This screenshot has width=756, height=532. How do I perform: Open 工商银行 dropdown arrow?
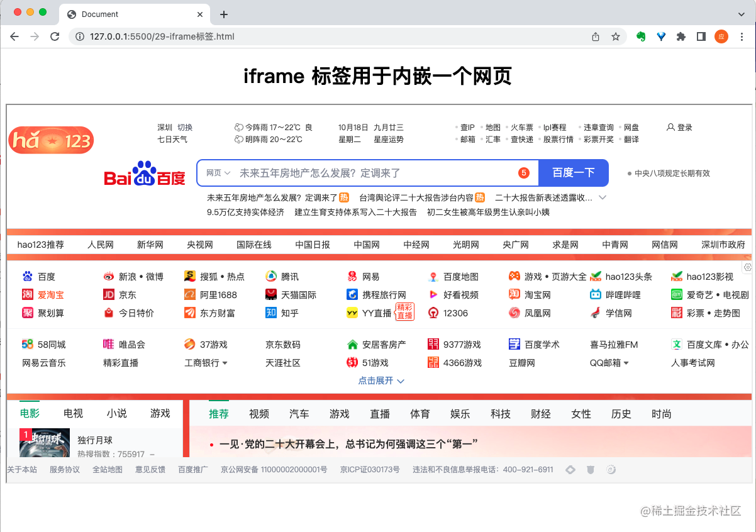pyautogui.click(x=225, y=363)
